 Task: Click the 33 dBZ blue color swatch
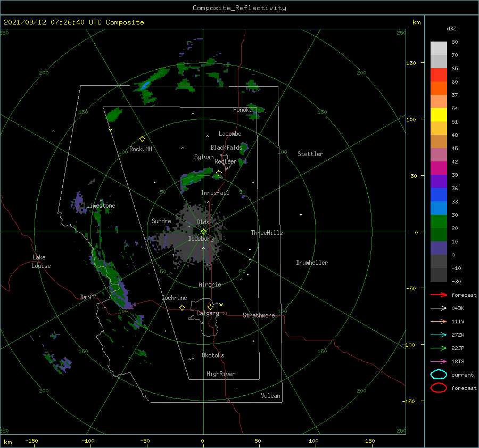439,194
